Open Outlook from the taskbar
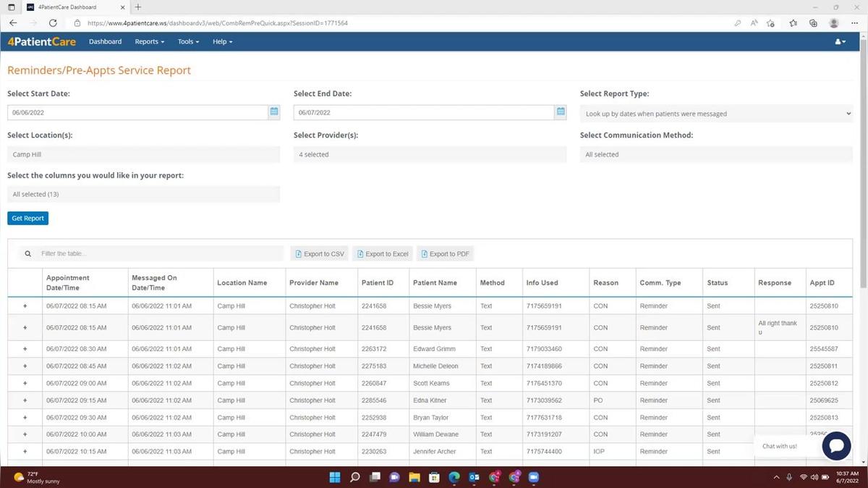 click(474, 477)
